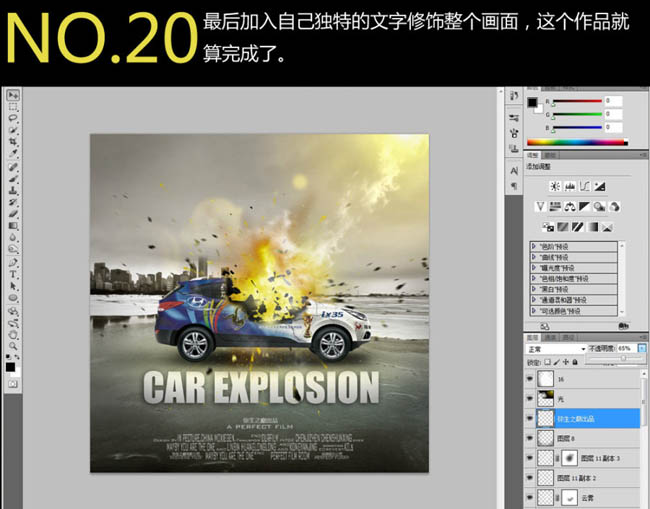
Task: Switch to Adjustments tab 调整
Action: click(533, 155)
